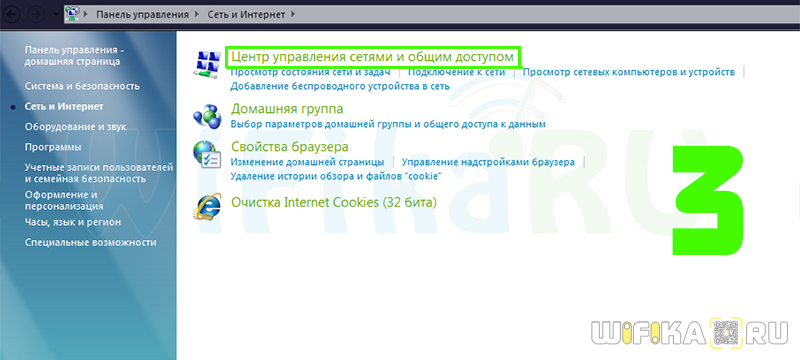This screenshot has width=800, height=360.
Task: Select Сеть и Интернет breadcrumb segment
Action: [x=246, y=14]
